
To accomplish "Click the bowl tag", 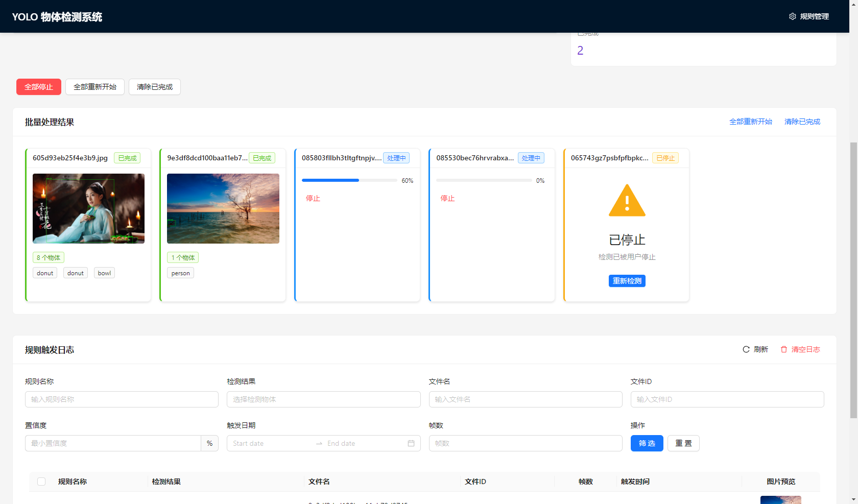I will (x=104, y=273).
